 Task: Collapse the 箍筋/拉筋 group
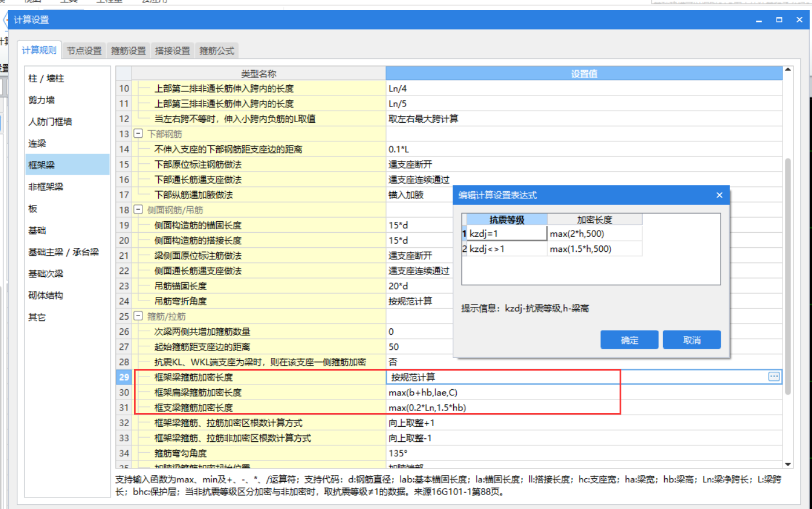(139, 316)
